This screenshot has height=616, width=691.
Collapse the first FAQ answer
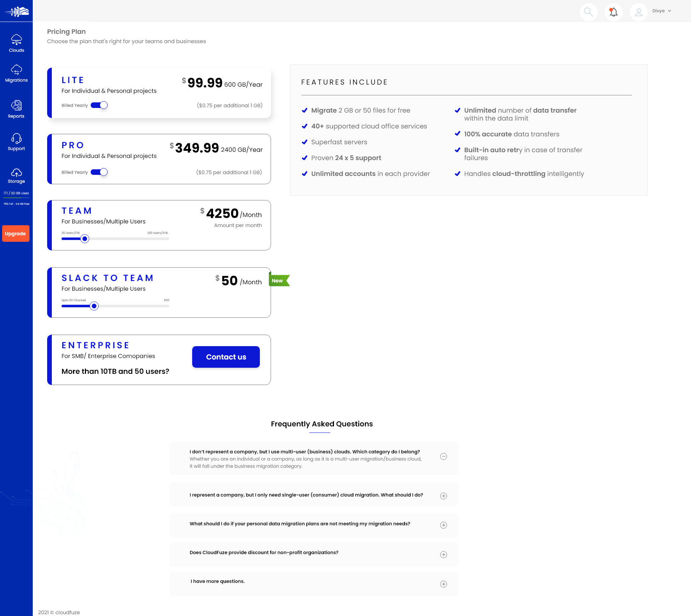pyautogui.click(x=443, y=456)
